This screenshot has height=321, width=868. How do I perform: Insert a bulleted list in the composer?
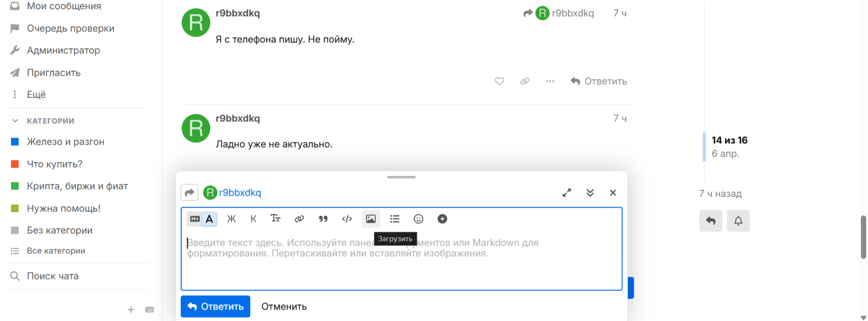pos(395,219)
